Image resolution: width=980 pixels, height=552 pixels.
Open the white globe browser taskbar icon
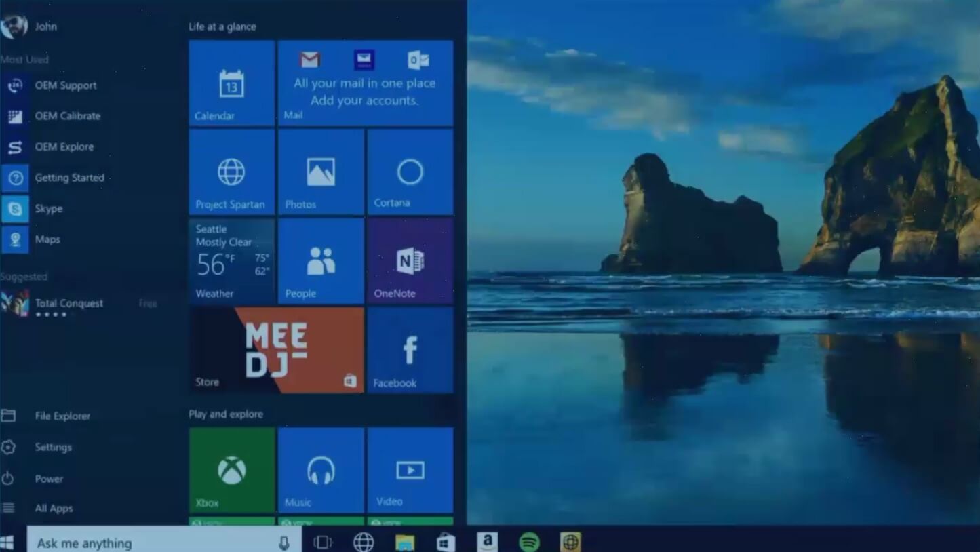[364, 542]
